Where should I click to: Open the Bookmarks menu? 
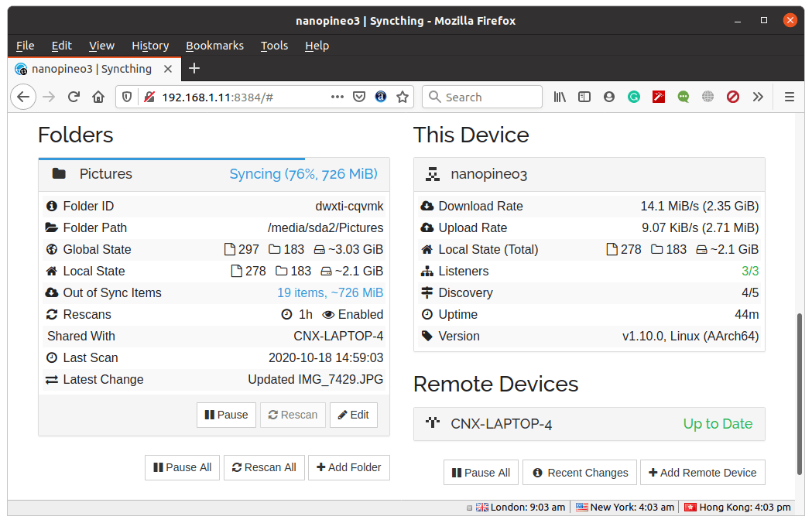(214, 46)
